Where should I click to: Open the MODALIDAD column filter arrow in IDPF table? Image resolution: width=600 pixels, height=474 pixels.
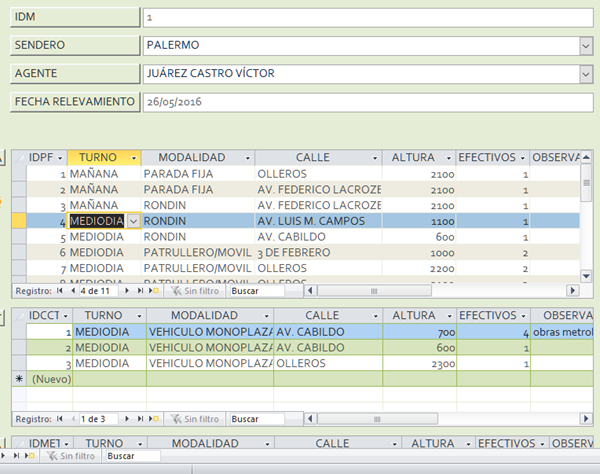coord(247,158)
